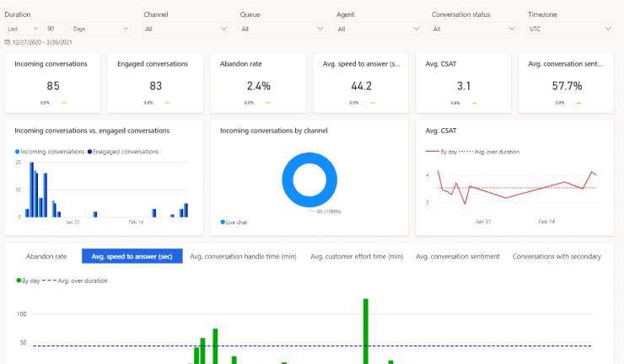This screenshot has width=624, height=364.
Task: Click the Avg. CSAT chart title
Action: tap(440, 131)
